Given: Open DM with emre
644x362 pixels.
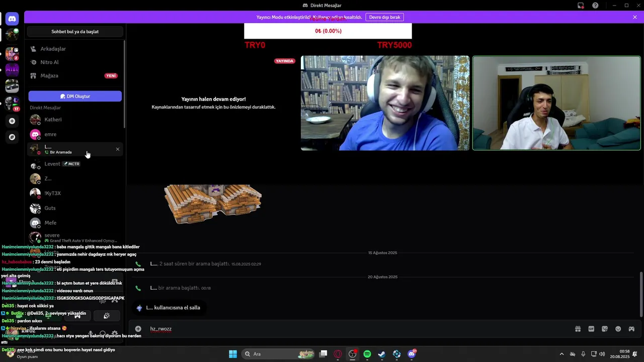Looking at the screenshot, I should click(75, 134).
